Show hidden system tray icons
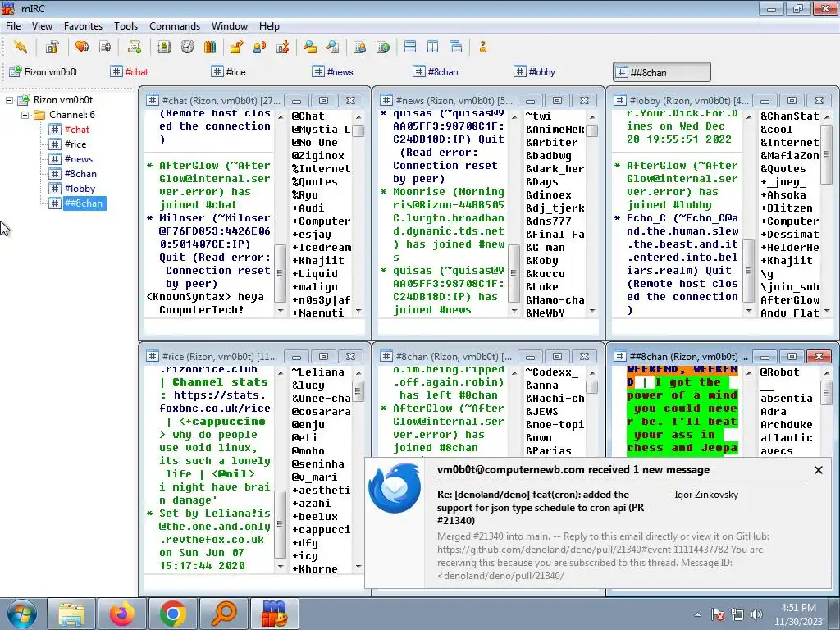This screenshot has height=630, width=840. [697, 614]
